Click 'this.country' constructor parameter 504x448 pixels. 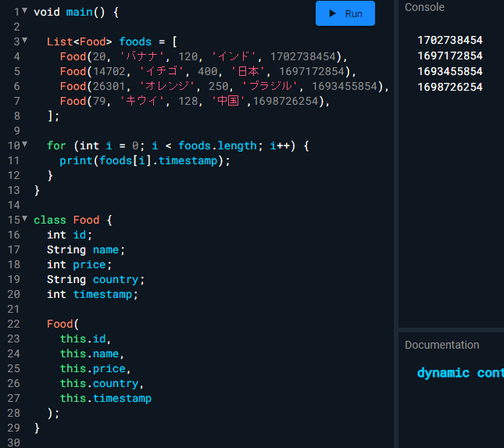99,383
